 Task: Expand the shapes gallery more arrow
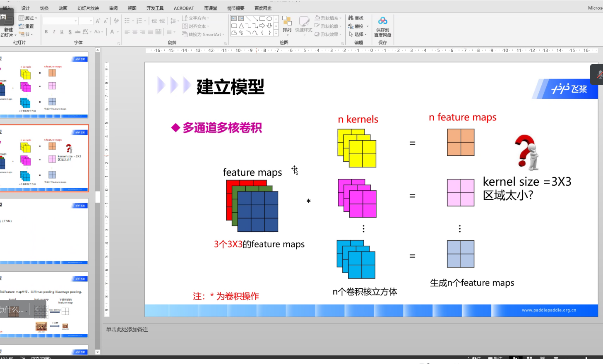click(x=276, y=33)
